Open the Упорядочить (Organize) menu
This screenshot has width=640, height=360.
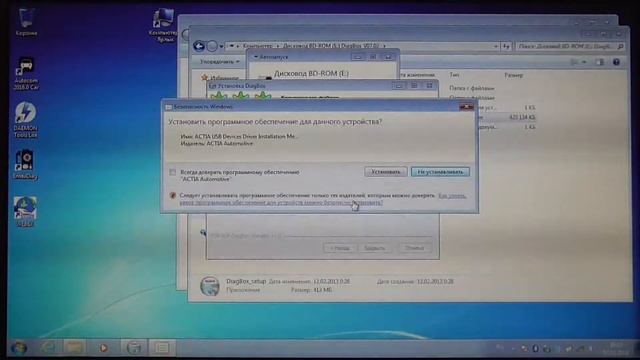point(220,62)
